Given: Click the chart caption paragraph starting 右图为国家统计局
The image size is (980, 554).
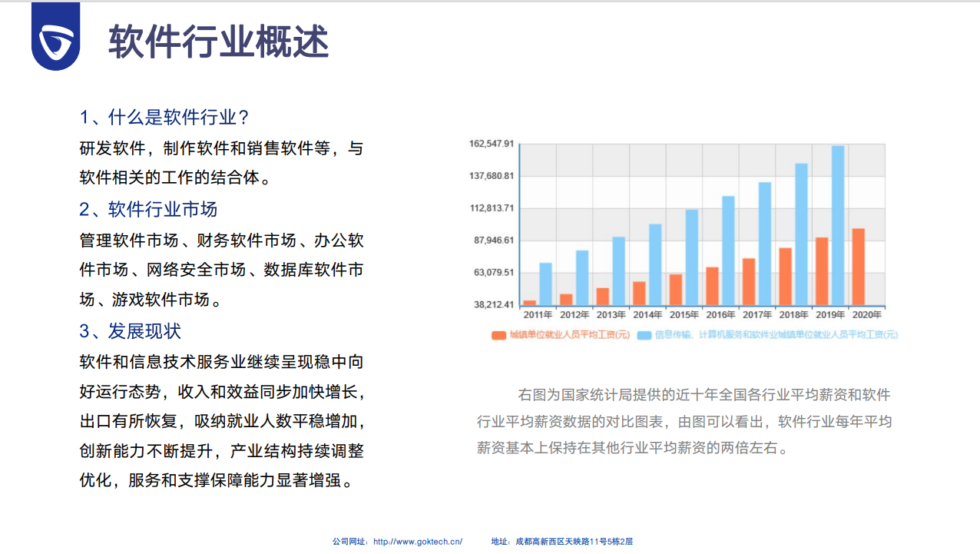Looking at the screenshot, I should 684,421.
